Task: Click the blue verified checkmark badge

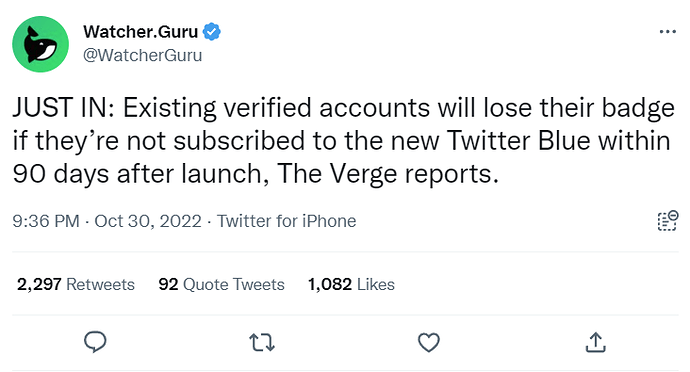Action: click(x=212, y=32)
